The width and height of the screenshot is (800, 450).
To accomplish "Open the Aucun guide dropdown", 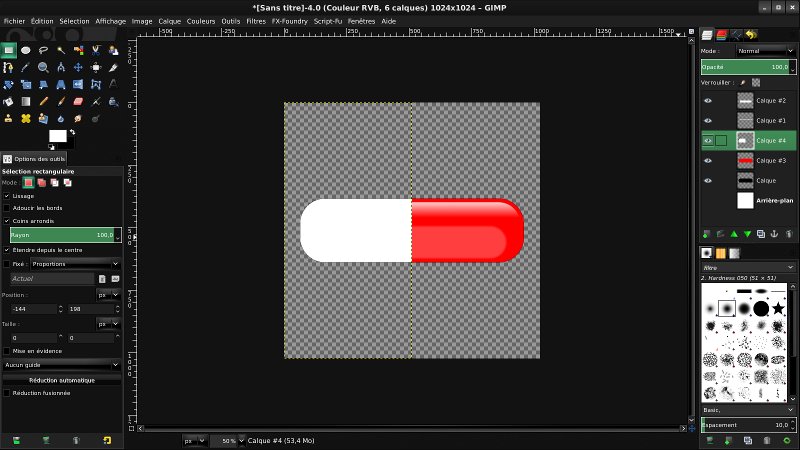I will [x=61, y=365].
